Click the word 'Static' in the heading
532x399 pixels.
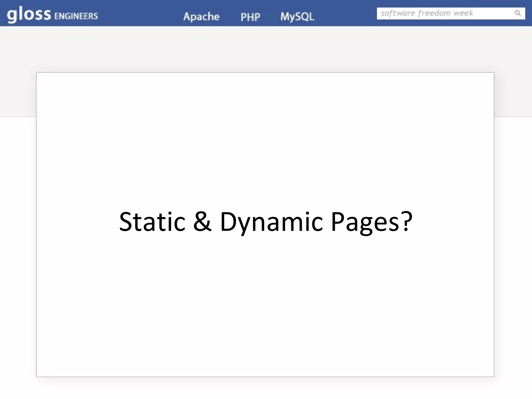152,222
